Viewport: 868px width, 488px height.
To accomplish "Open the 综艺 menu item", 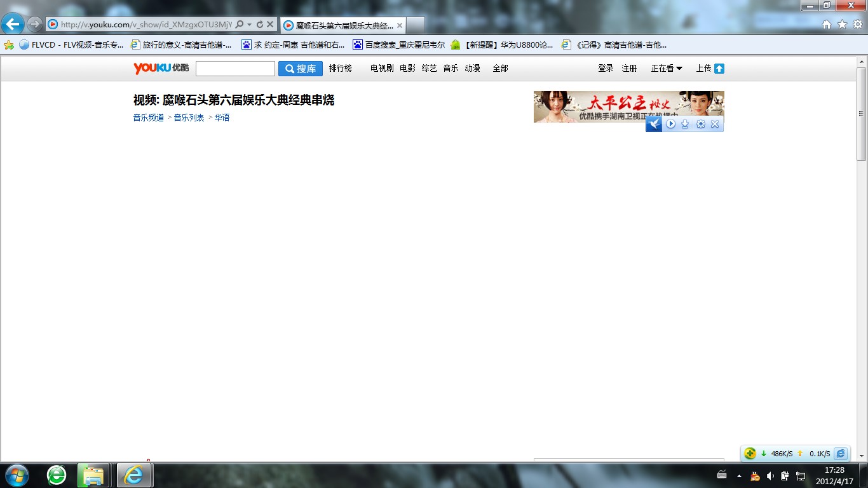I will (x=429, y=68).
